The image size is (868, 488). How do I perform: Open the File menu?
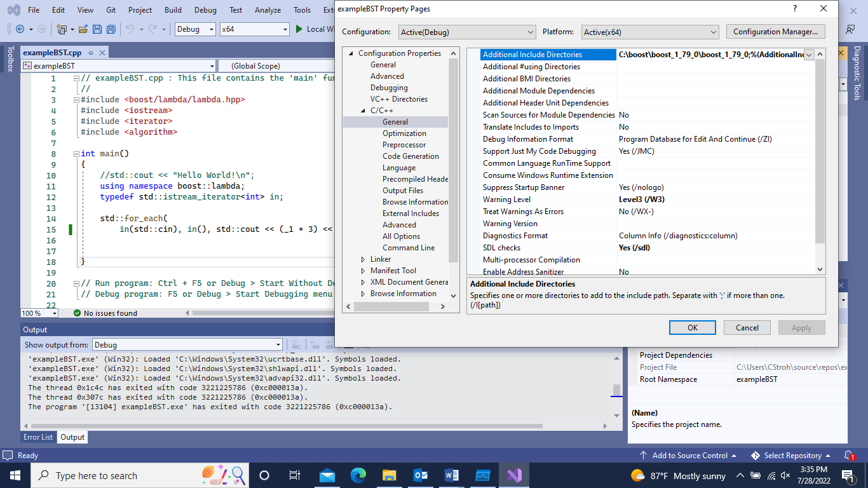tap(34, 10)
